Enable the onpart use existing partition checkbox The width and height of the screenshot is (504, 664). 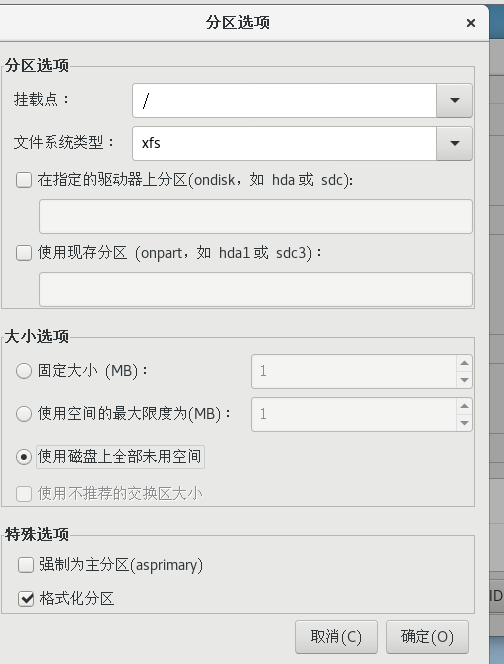(x=24, y=253)
